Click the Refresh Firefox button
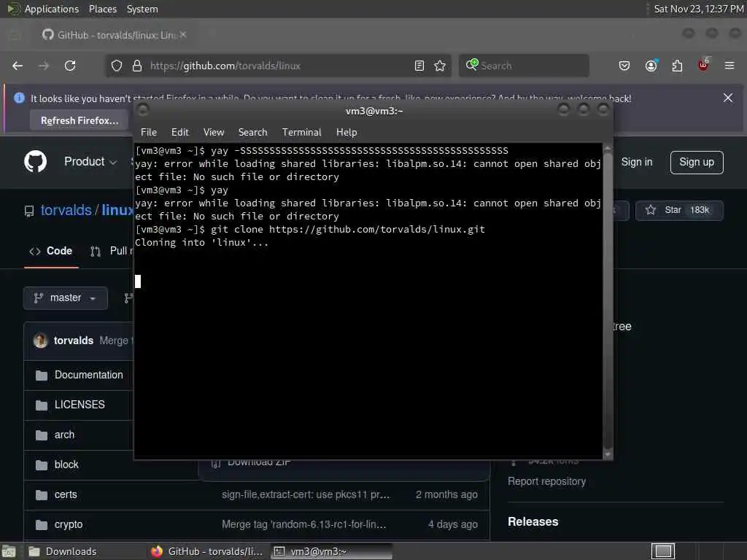 point(79,120)
